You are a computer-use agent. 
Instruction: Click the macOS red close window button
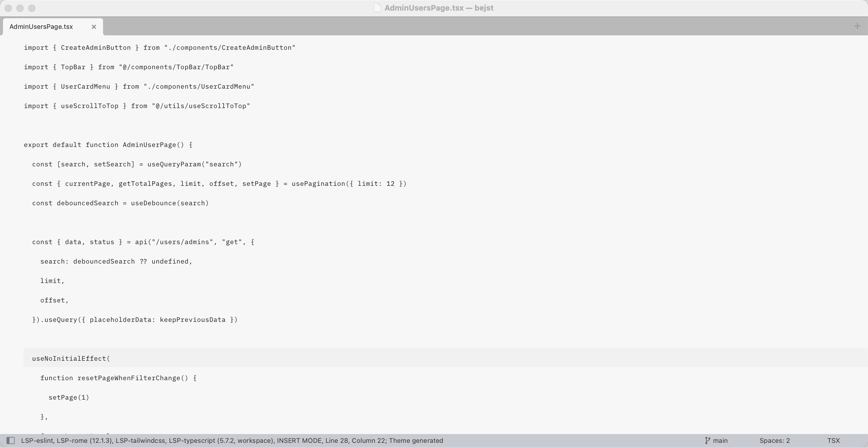pyautogui.click(x=9, y=8)
